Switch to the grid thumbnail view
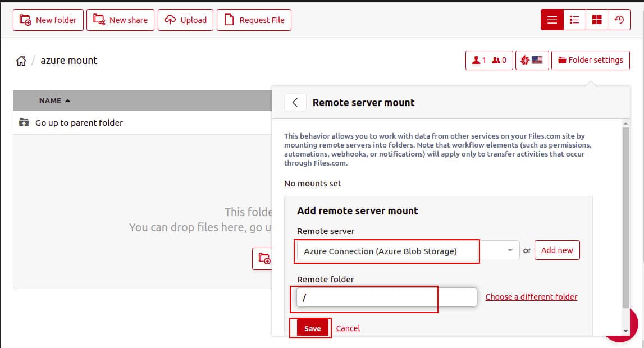The width and height of the screenshot is (644, 348). click(596, 20)
